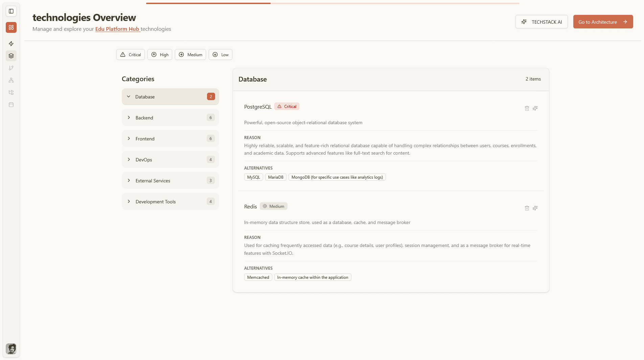Open the calendar icon in sidebar
The image size is (644, 360).
click(x=11, y=105)
